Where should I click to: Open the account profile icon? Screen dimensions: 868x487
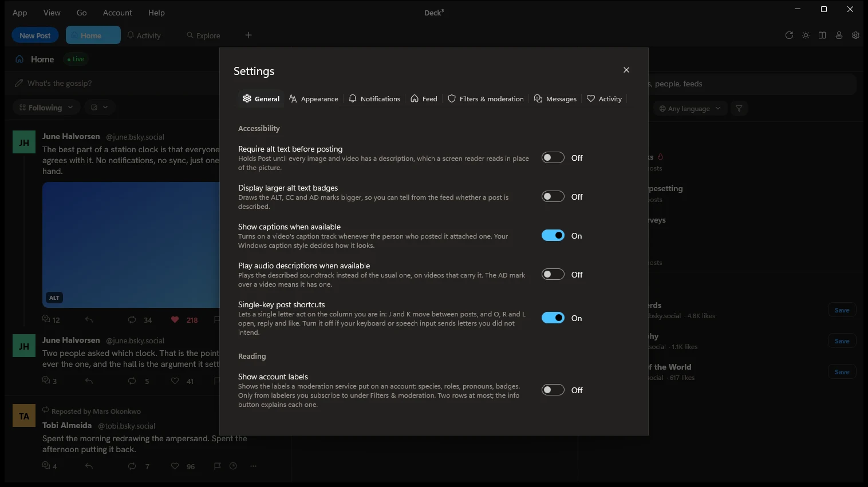pyautogui.click(x=839, y=35)
